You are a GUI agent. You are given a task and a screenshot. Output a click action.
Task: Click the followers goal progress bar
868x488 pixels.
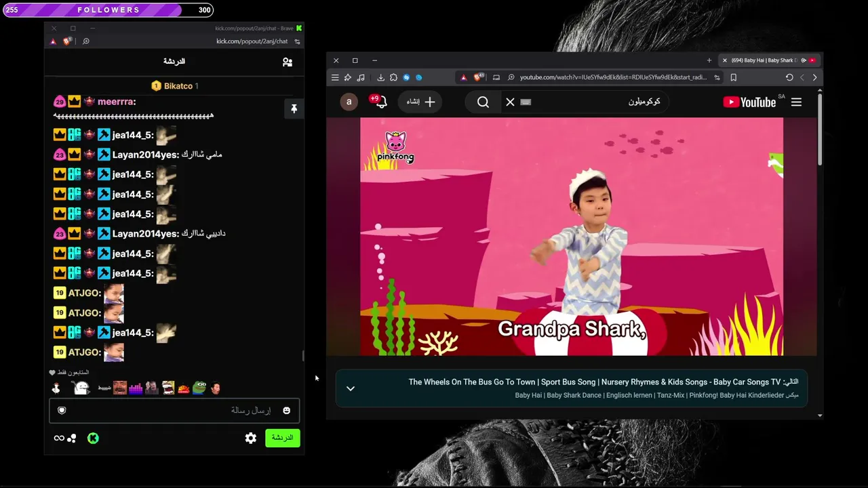(x=108, y=10)
